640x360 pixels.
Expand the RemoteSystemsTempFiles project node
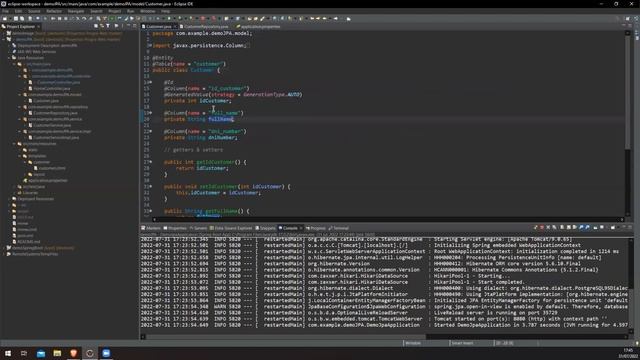pos(4,254)
